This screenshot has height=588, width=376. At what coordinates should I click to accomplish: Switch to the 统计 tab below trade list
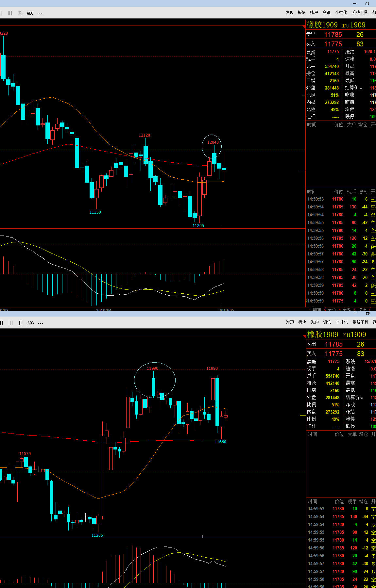pyautogui.click(x=362, y=309)
